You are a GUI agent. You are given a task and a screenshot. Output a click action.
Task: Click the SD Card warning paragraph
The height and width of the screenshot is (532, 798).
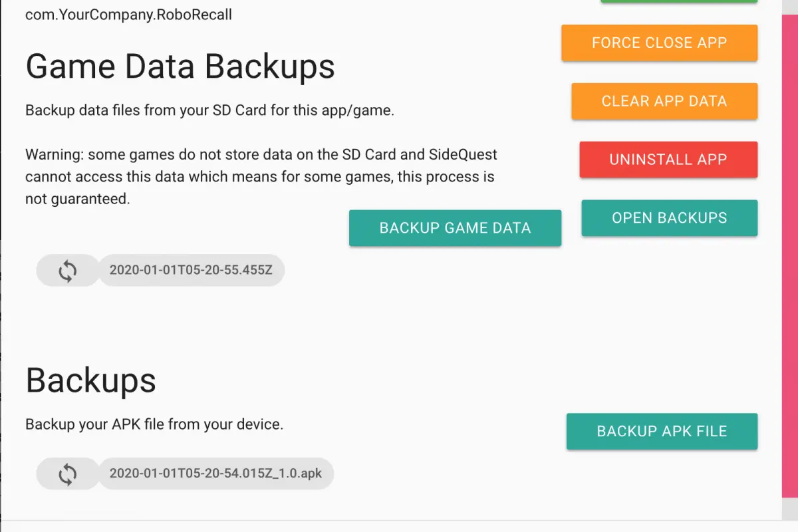[261, 176]
